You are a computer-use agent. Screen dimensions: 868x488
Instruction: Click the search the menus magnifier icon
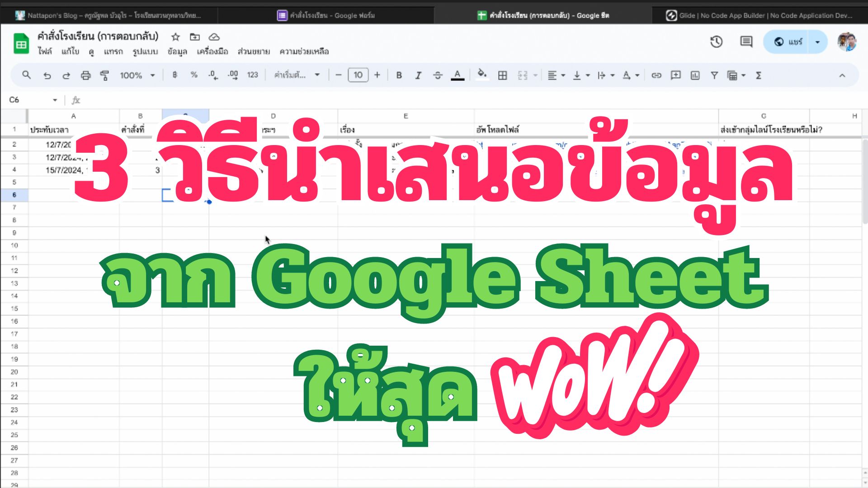click(x=26, y=75)
